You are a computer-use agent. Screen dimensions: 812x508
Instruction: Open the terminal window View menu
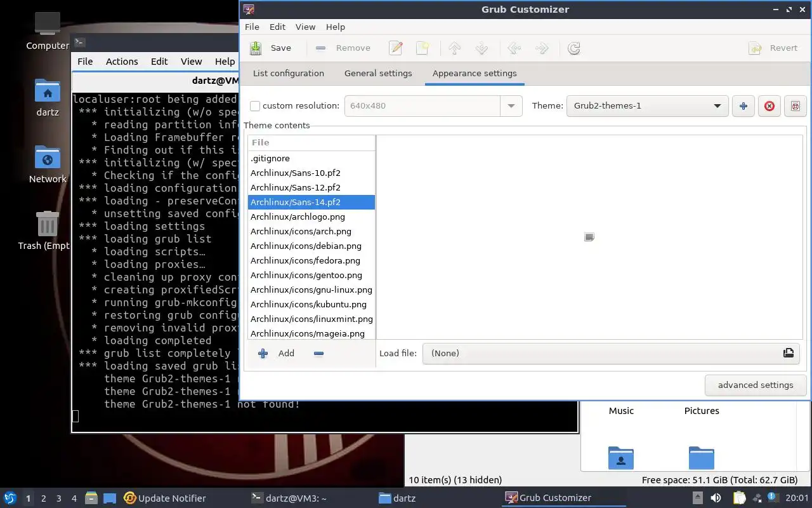pos(191,62)
